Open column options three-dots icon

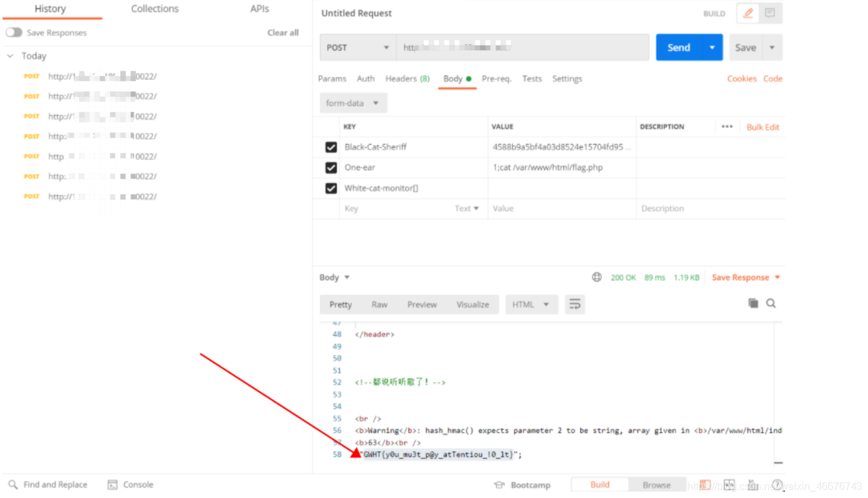tap(727, 127)
